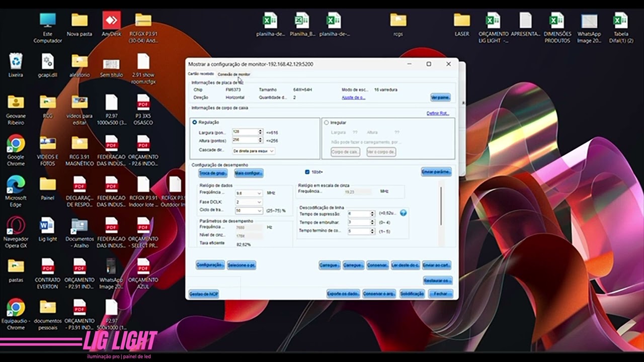Launch Navegador Opera GX shortcut
The height and width of the screenshot is (362, 644).
[16, 232]
